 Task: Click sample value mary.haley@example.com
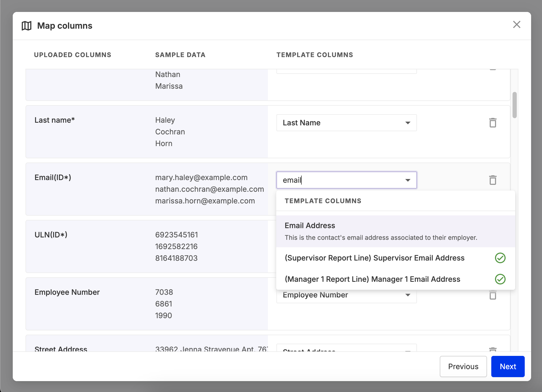click(201, 177)
